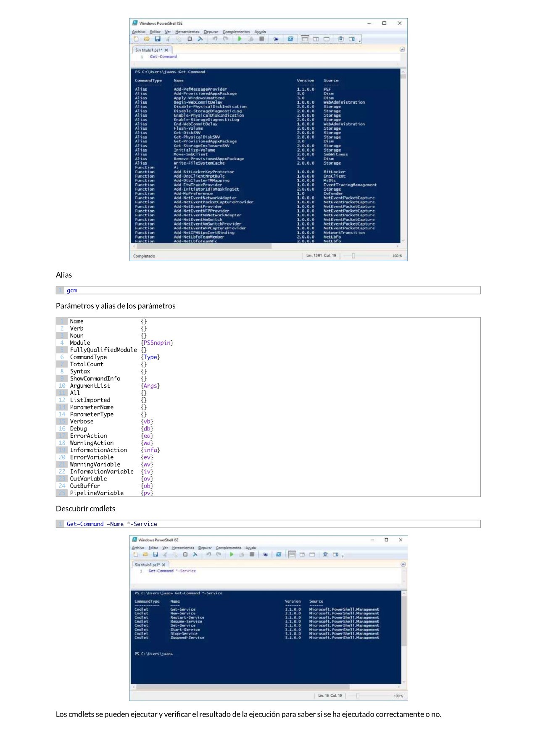
Task: Click zoom slider in first ISE window status bar
Action: point(353,256)
